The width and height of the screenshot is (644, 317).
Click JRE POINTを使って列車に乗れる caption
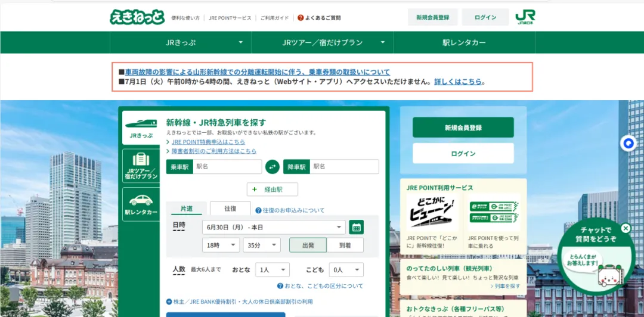pos(494,242)
